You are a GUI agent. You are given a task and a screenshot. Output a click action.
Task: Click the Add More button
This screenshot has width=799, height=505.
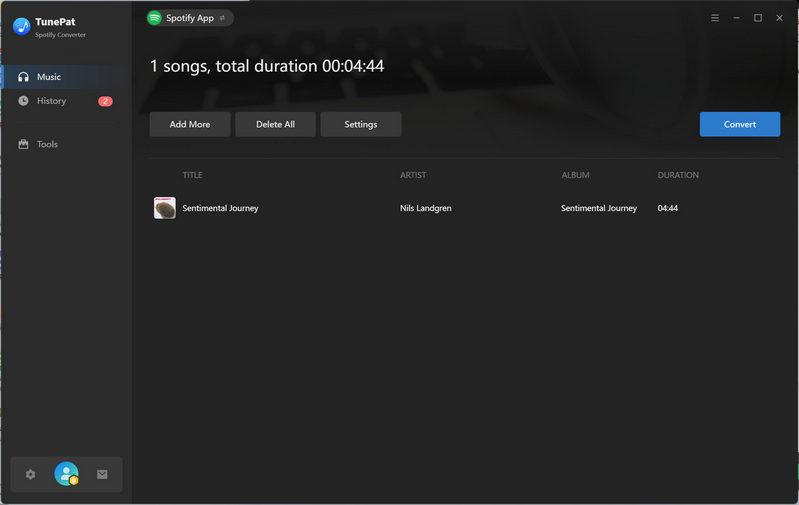(x=190, y=124)
